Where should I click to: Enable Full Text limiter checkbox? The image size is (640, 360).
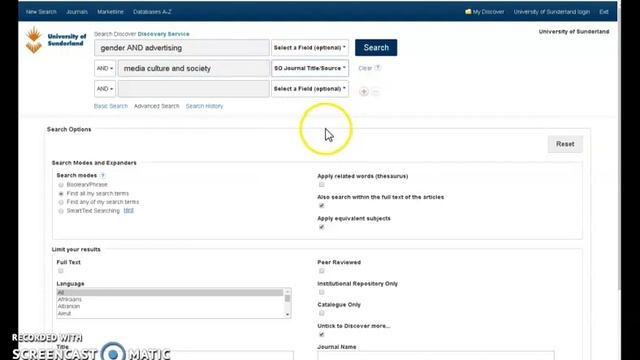[x=61, y=271]
